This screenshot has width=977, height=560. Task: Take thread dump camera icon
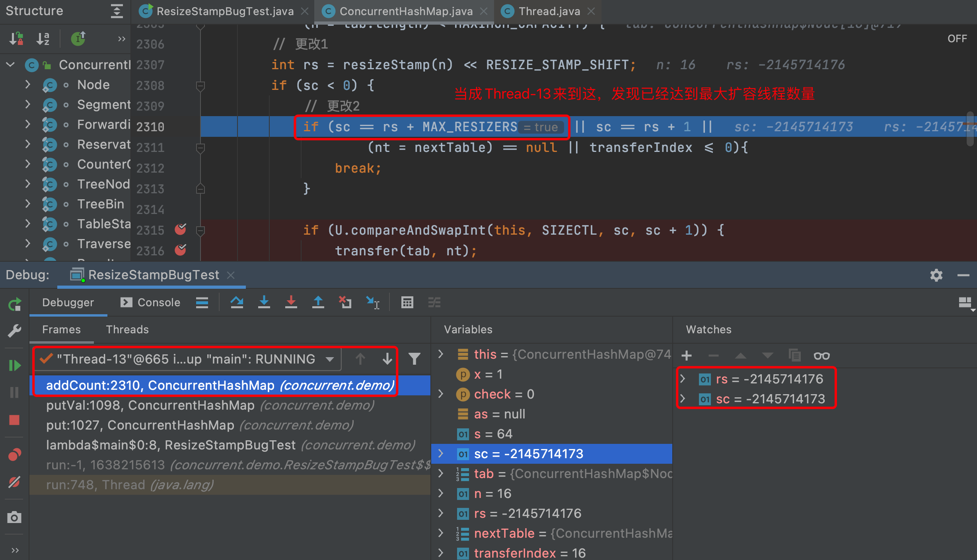tap(15, 517)
